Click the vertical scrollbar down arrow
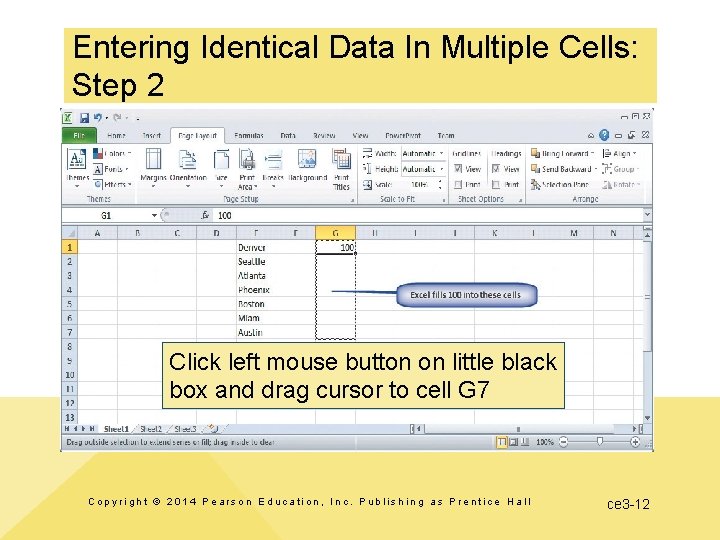Screen dimensions: 720x540 (x=647, y=418)
